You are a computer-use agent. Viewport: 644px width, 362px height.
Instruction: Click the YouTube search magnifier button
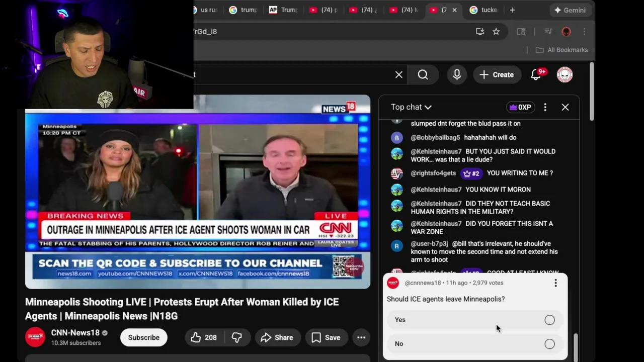(x=423, y=74)
